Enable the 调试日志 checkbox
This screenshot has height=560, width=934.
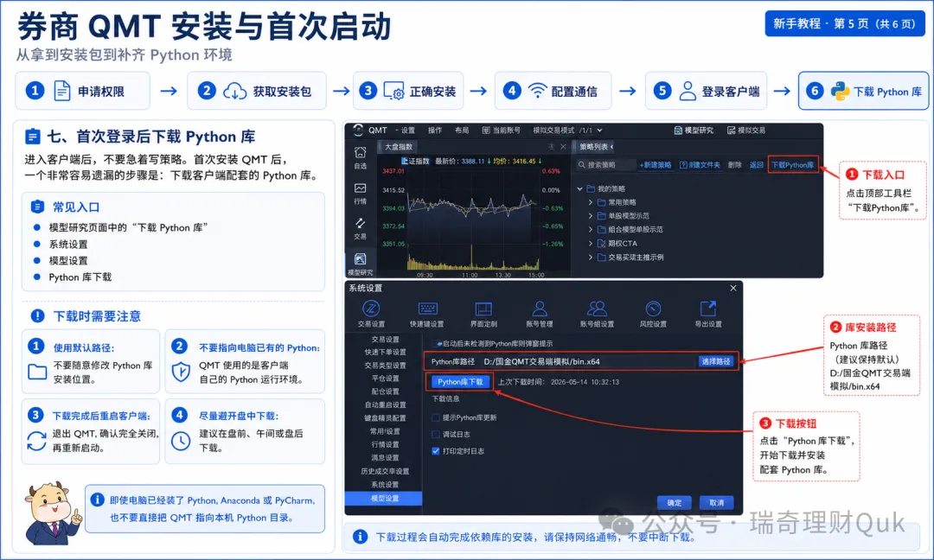tap(435, 435)
